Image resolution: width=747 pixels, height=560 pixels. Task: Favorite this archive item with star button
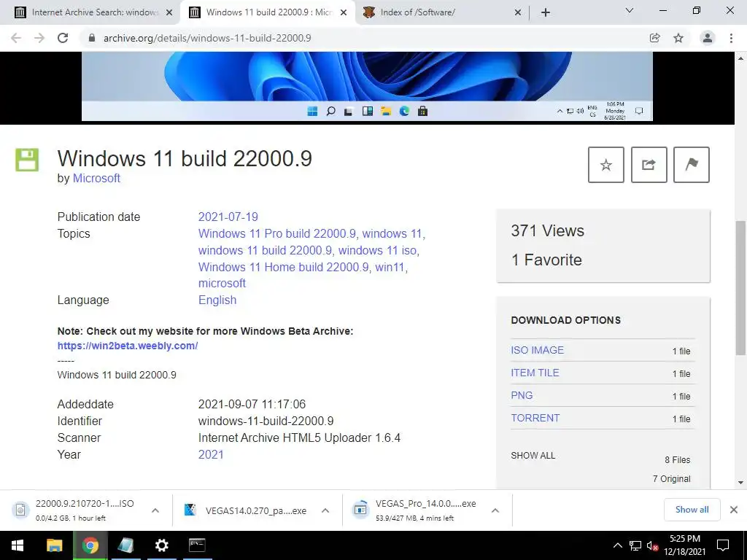(x=606, y=165)
